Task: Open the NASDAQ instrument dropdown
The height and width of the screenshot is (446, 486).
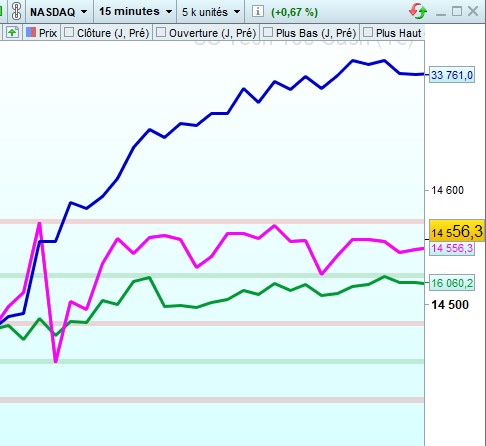Action: 59,12
